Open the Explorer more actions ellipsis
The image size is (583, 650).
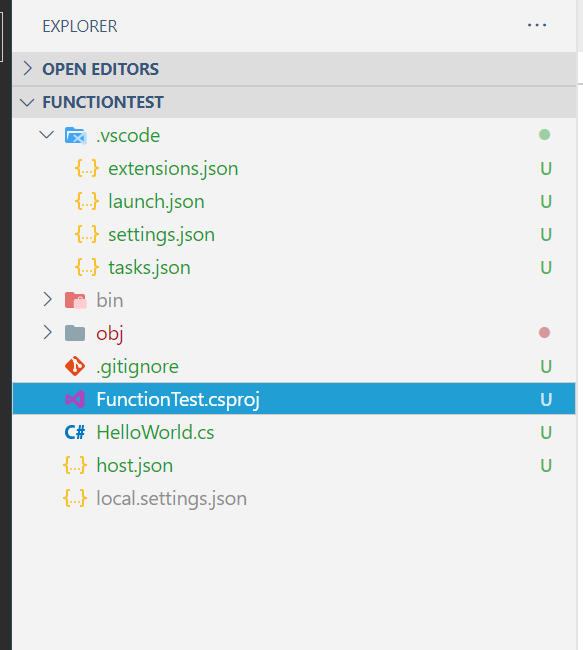[537, 25]
